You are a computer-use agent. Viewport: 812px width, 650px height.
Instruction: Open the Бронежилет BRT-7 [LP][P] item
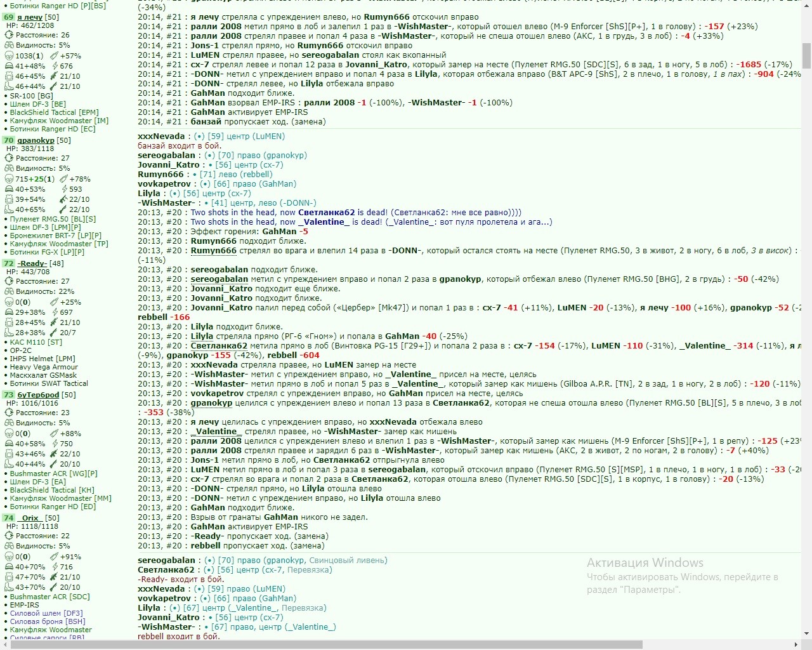(x=56, y=235)
